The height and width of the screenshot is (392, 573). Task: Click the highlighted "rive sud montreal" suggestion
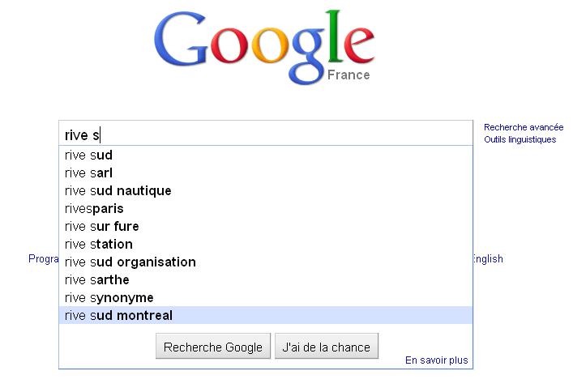pyautogui.click(x=266, y=315)
